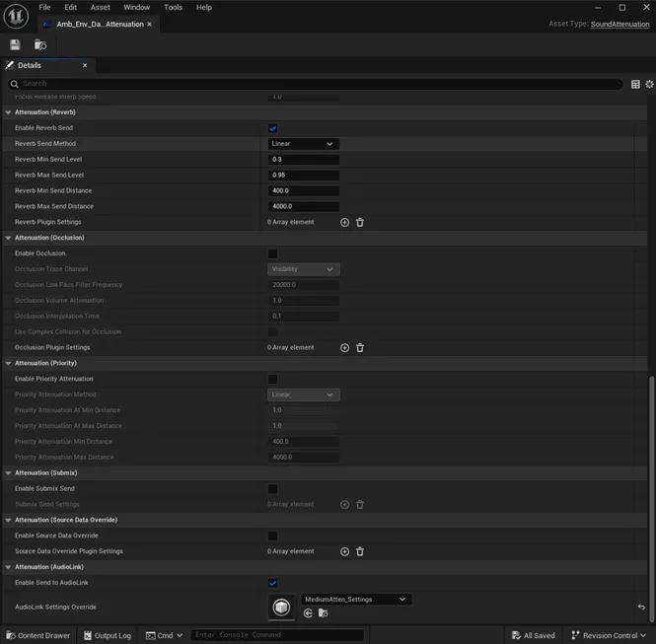Browse to MediumAtten_Settings in Content Browser

pos(323,613)
